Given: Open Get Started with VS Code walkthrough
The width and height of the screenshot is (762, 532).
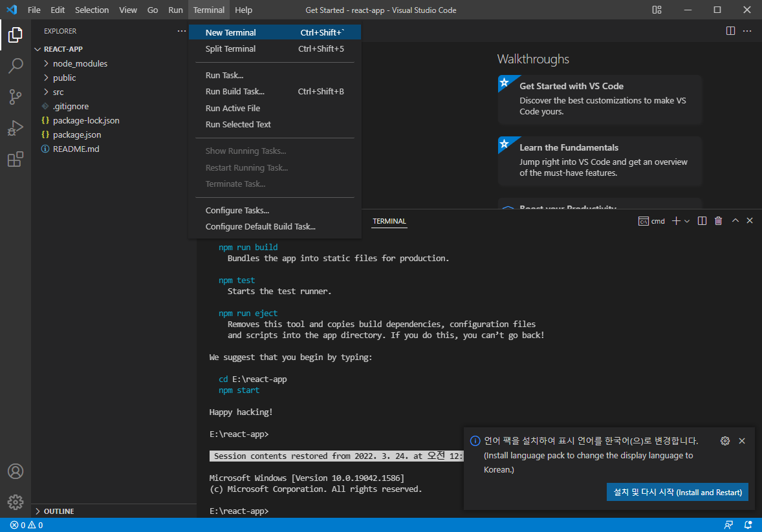Looking at the screenshot, I should (600, 99).
